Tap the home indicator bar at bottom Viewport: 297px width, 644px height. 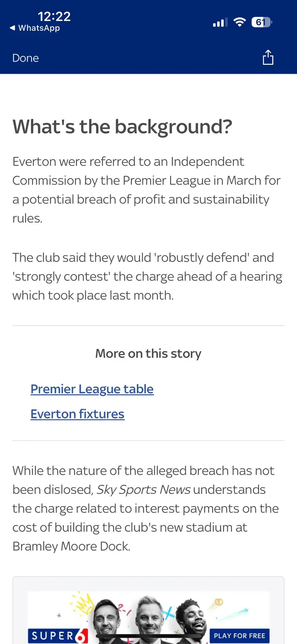(x=148, y=636)
